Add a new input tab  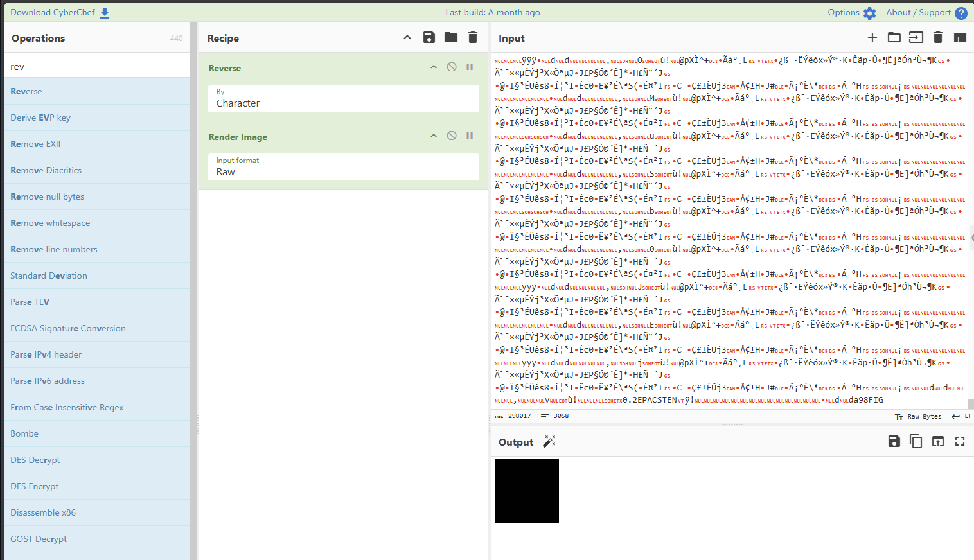872,38
